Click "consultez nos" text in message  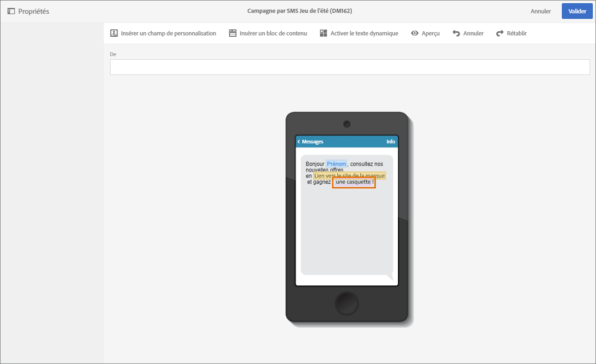[x=366, y=164]
